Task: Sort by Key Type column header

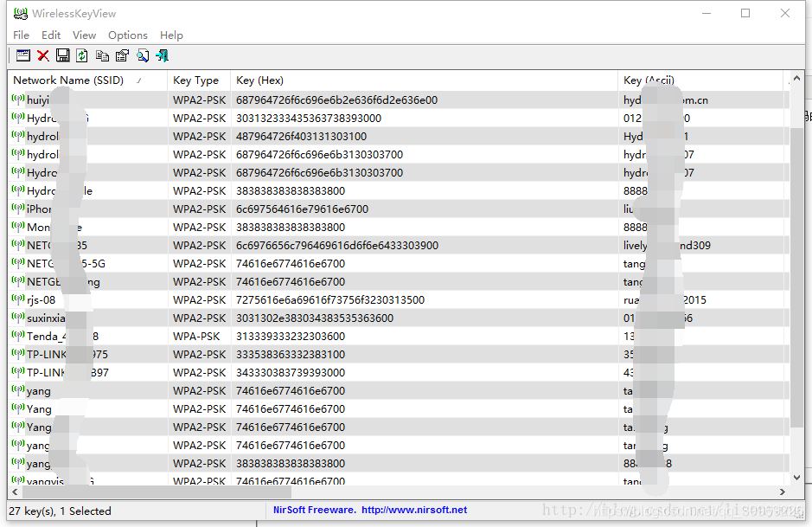Action: (199, 80)
